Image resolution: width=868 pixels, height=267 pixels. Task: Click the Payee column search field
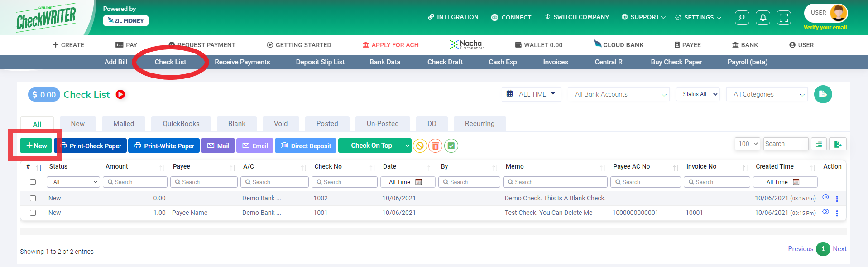click(204, 182)
